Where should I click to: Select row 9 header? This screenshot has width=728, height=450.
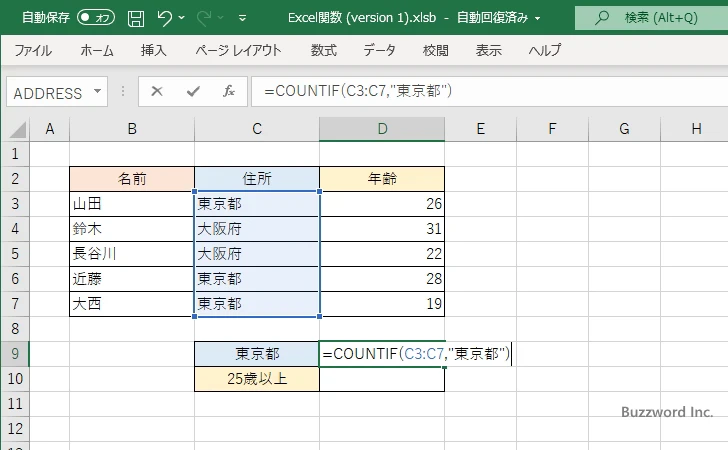pyautogui.click(x=15, y=353)
